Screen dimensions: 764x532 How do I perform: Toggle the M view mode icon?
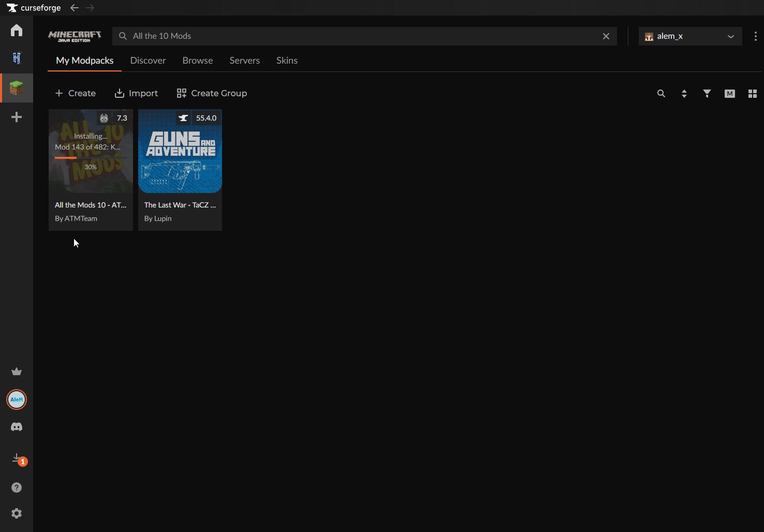click(x=730, y=94)
